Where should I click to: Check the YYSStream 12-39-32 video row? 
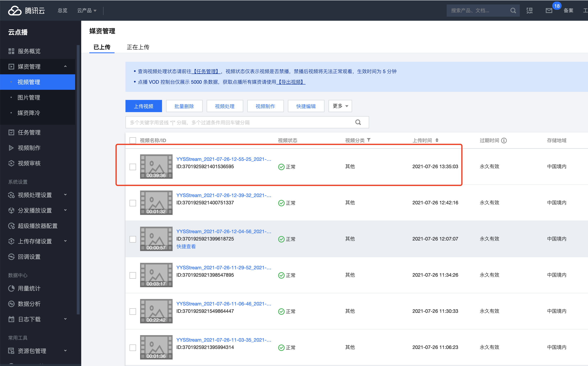pyautogui.click(x=133, y=203)
